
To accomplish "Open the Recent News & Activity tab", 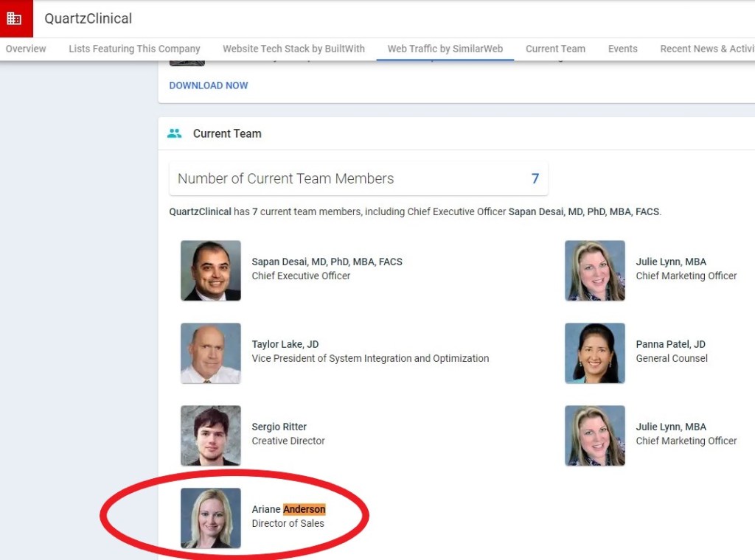I will point(706,49).
